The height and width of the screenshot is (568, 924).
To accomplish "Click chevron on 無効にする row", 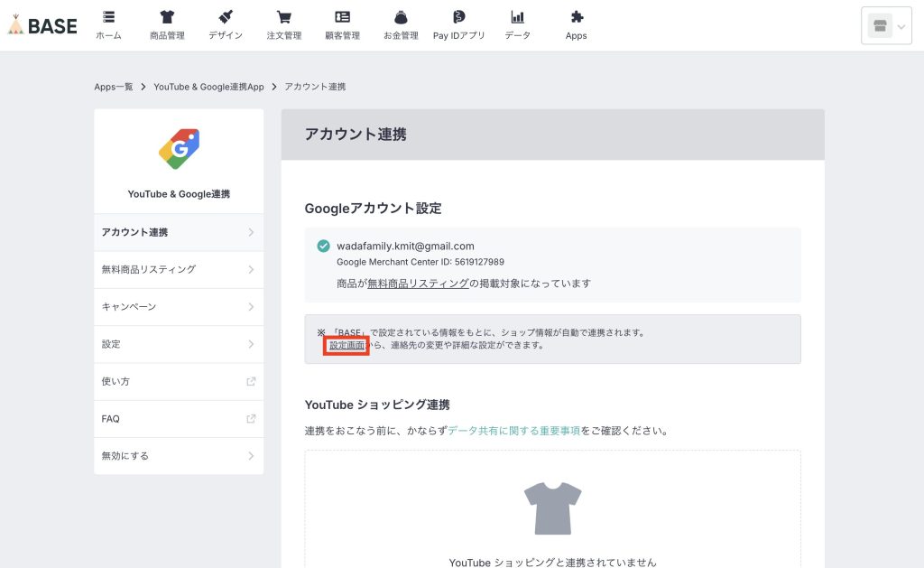I will 251,456.
